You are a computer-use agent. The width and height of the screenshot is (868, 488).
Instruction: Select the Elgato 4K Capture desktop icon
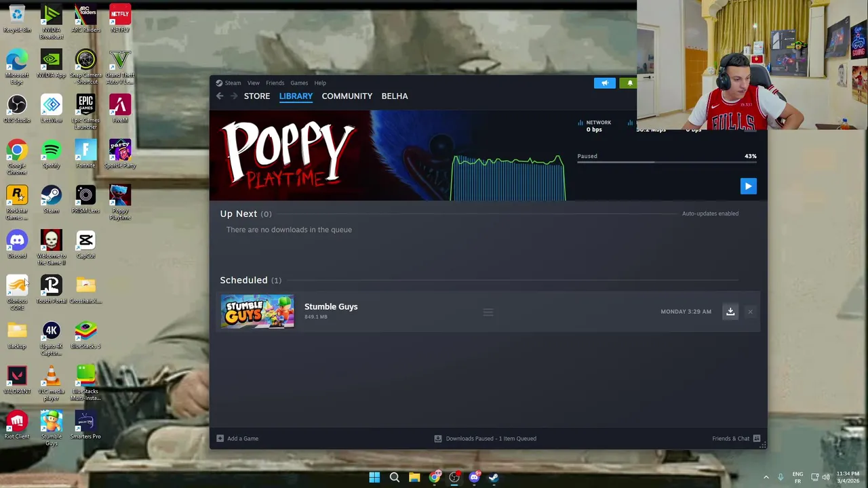pos(51,338)
